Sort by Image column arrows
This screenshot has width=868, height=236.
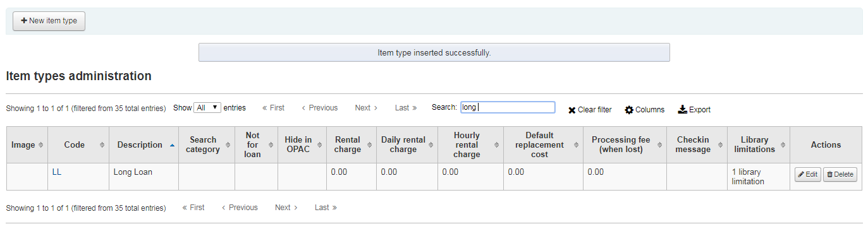pos(41,145)
